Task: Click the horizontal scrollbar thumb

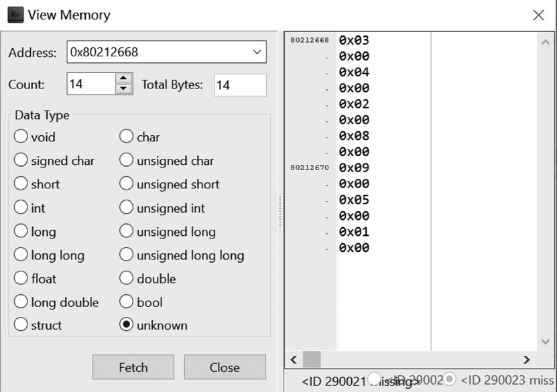Action: pyautogui.click(x=312, y=360)
